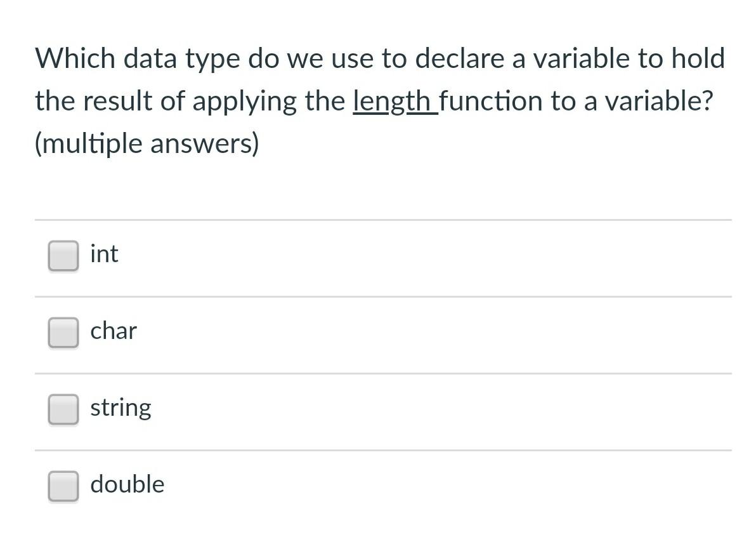Click the "char" option label
Screen dimensions: 756x537
click(114, 331)
